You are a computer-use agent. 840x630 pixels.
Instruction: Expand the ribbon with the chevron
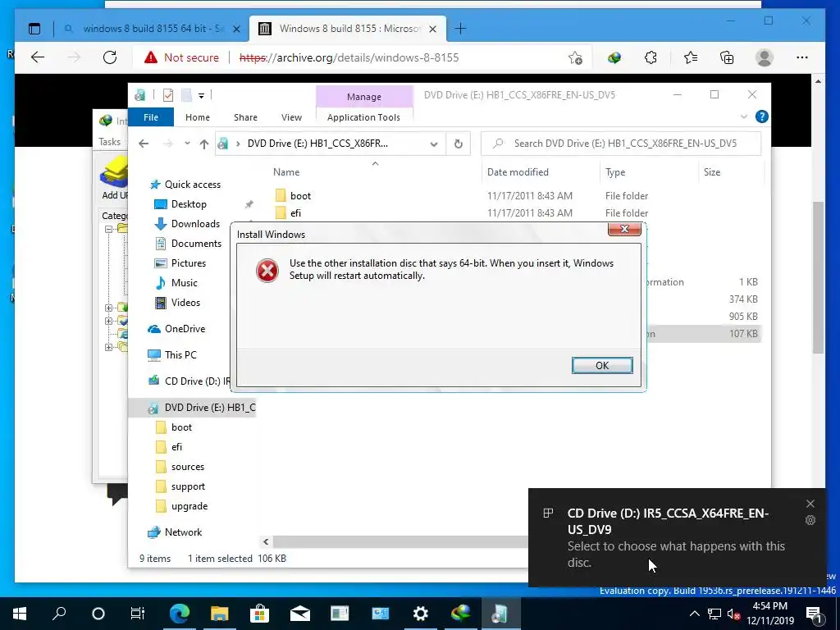pyautogui.click(x=744, y=116)
